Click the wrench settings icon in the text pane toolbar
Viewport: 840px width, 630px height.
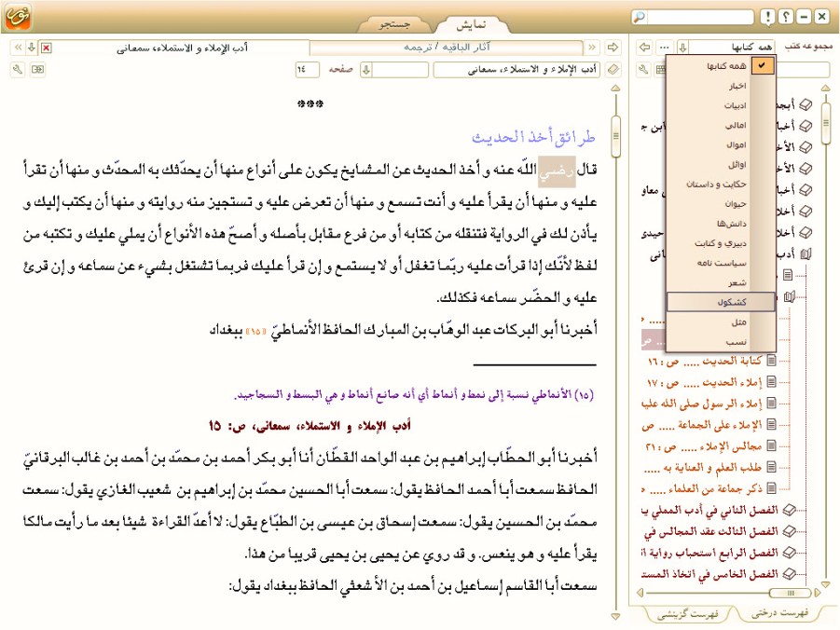18,69
